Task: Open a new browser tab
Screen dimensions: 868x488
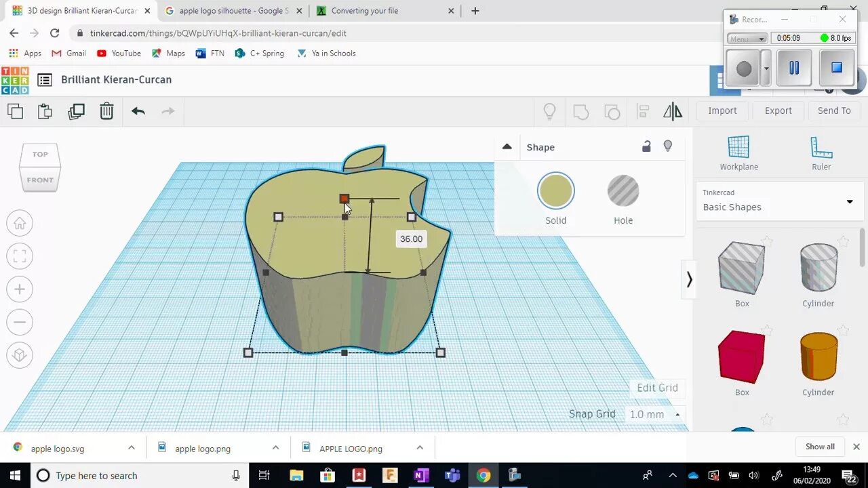Action: click(x=475, y=11)
